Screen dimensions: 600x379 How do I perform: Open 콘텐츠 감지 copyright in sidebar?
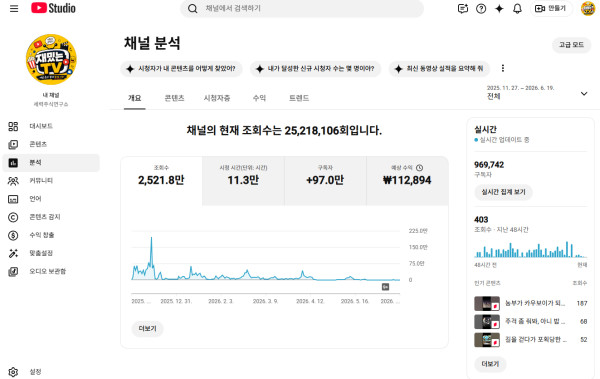tap(51, 217)
